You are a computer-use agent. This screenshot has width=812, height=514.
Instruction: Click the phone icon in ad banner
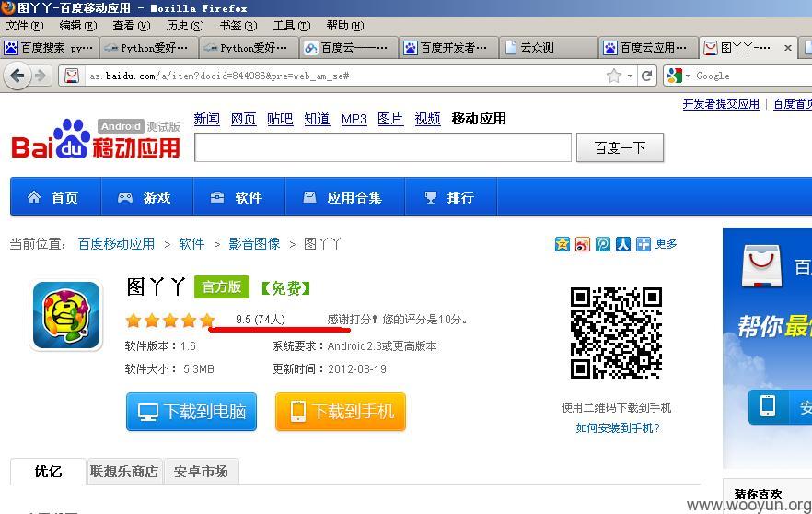(x=768, y=406)
